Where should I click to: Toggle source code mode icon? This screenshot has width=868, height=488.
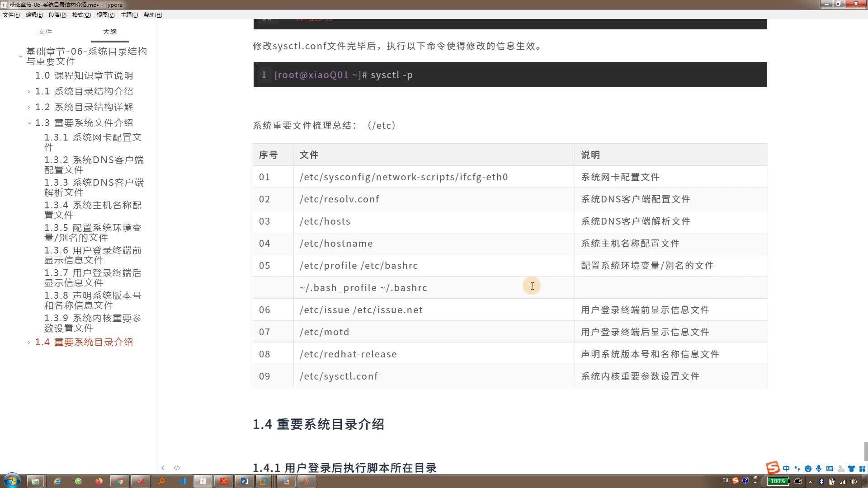[x=177, y=468]
